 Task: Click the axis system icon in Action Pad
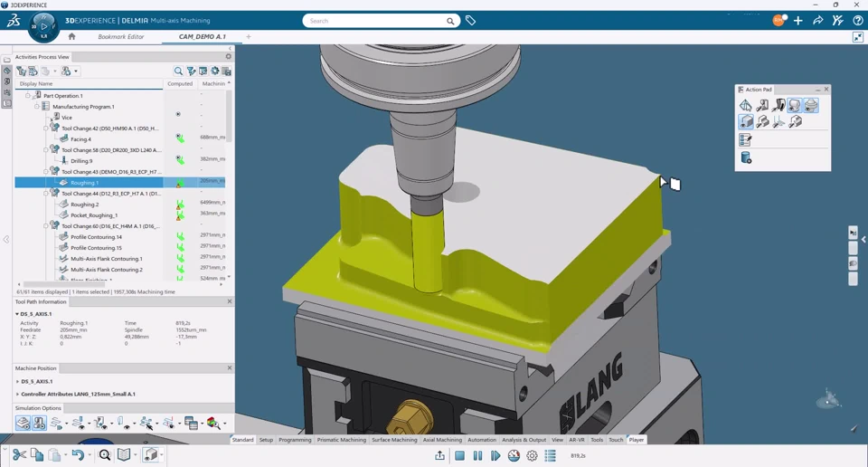pyautogui.click(x=778, y=121)
